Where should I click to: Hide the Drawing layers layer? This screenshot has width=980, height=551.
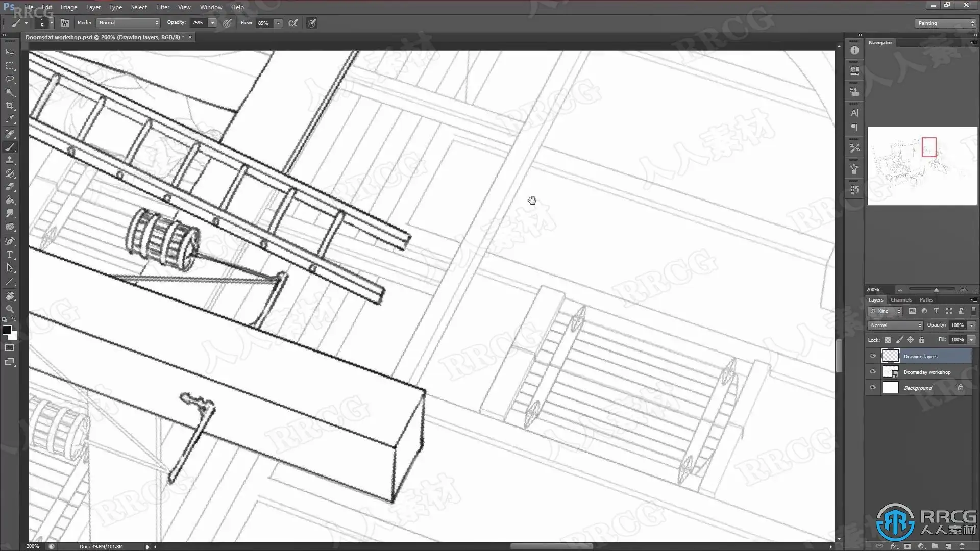pyautogui.click(x=873, y=356)
